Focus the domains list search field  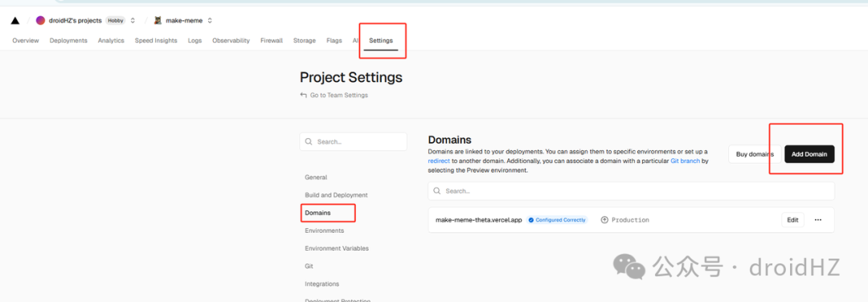click(x=631, y=191)
